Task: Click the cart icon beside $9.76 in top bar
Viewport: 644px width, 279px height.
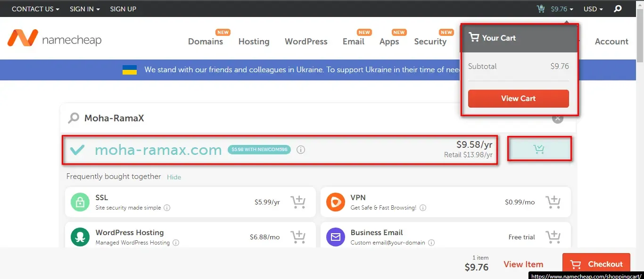Action: coord(541,8)
